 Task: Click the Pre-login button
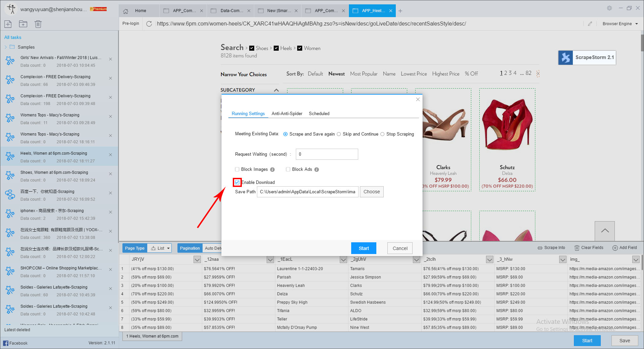point(131,23)
